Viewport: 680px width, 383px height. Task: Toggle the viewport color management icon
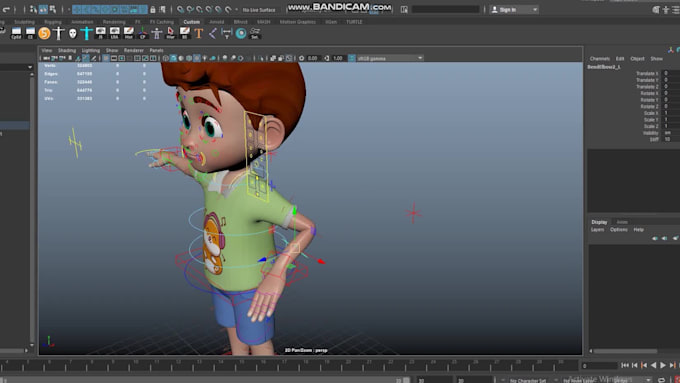352,58
